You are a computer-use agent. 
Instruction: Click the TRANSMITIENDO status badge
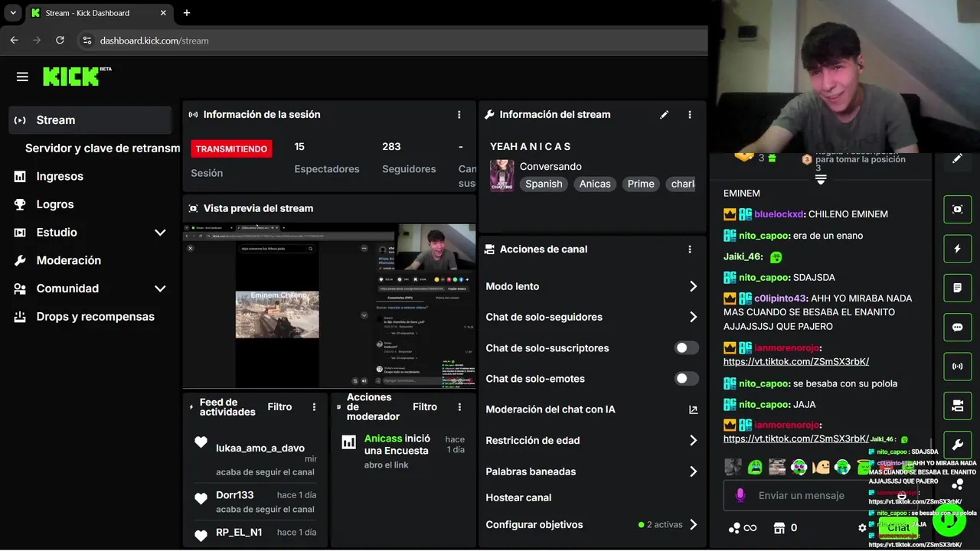(x=231, y=148)
